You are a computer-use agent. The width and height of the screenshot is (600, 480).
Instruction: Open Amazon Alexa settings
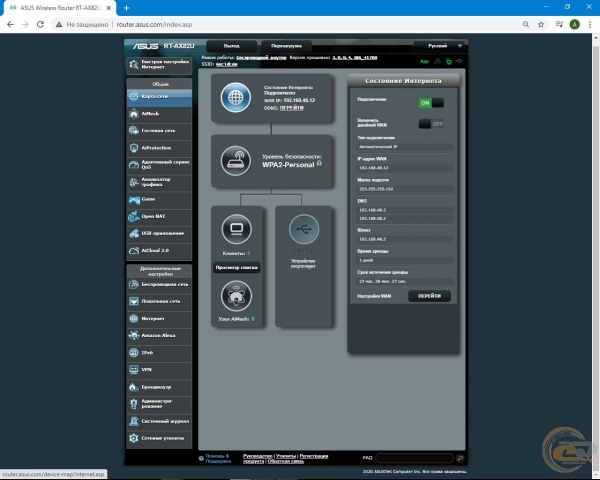pyautogui.click(x=159, y=336)
